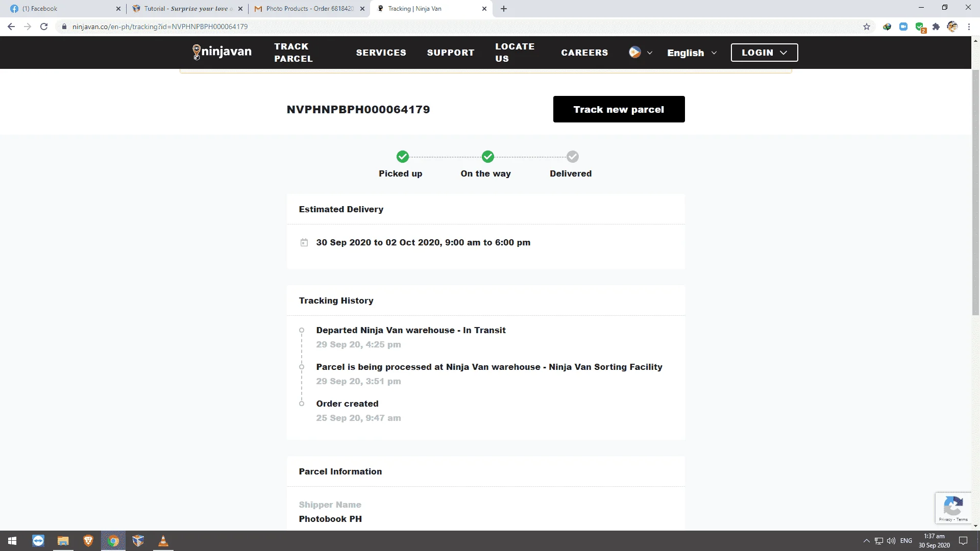
Task: Click the '29 Sep 20, 4:25 pm' timestamp
Action: (x=358, y=345)
